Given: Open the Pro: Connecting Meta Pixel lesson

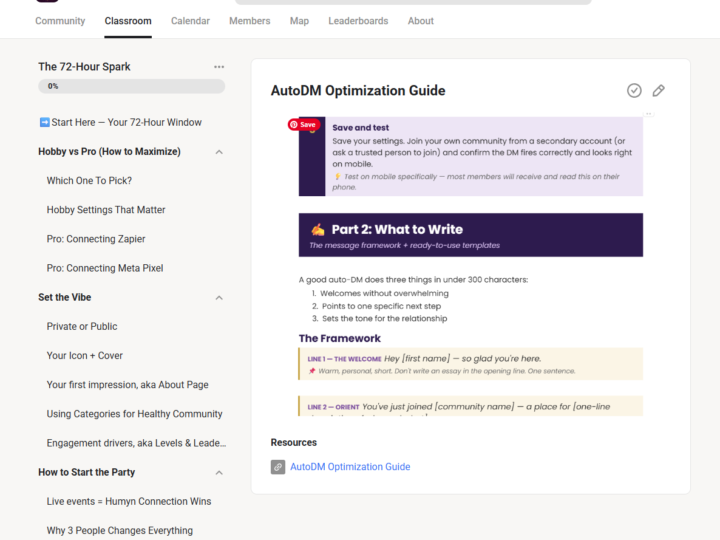Looking at the screenshot, I should tap(105, 268).
